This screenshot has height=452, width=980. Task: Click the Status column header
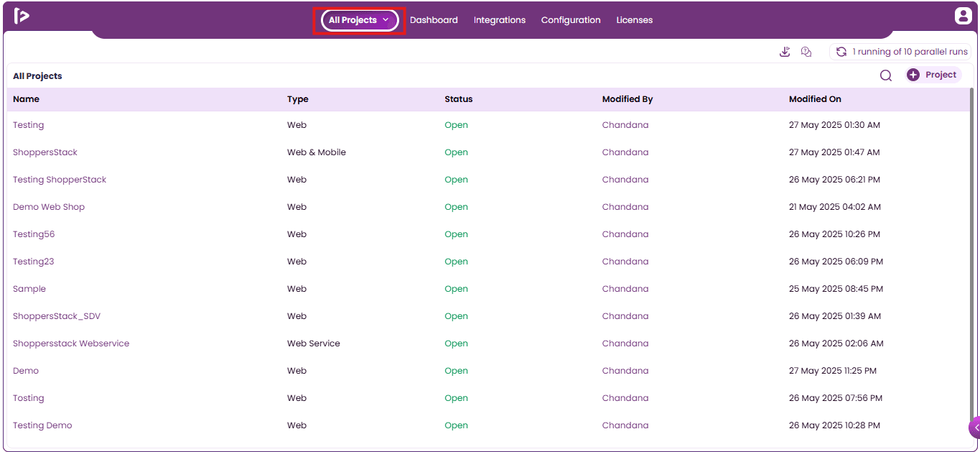click(459, 99)
